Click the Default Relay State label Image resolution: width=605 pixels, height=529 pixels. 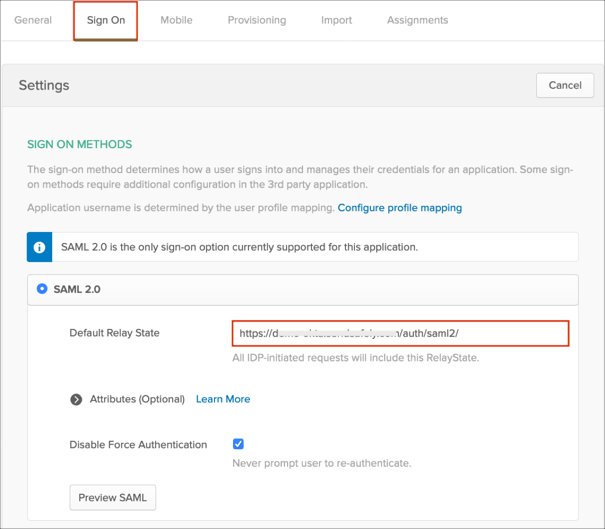click(x=114, y=333)
